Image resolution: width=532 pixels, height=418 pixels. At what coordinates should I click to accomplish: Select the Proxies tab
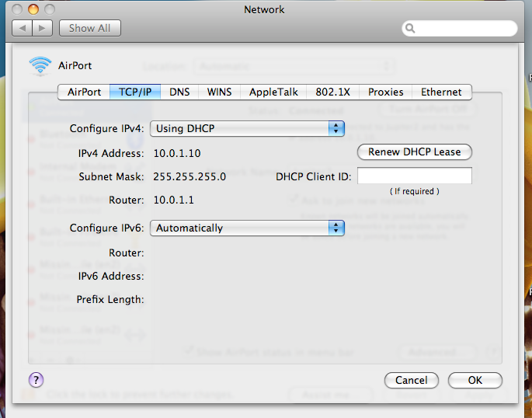click(385, 92)
